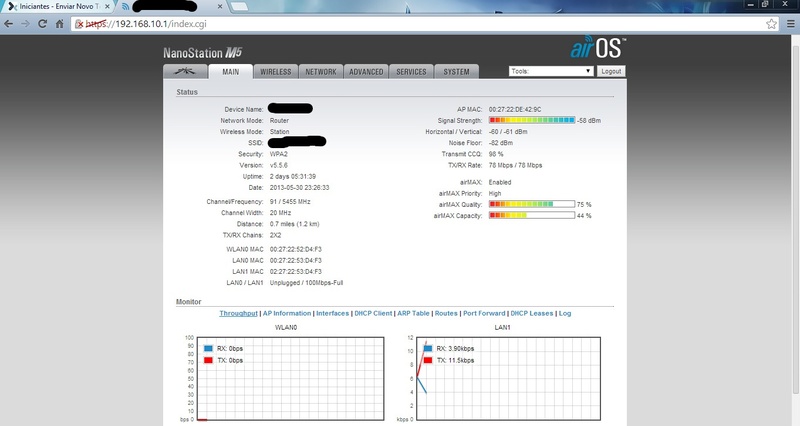Click the LAN1 MAC address value

(295, 271)
